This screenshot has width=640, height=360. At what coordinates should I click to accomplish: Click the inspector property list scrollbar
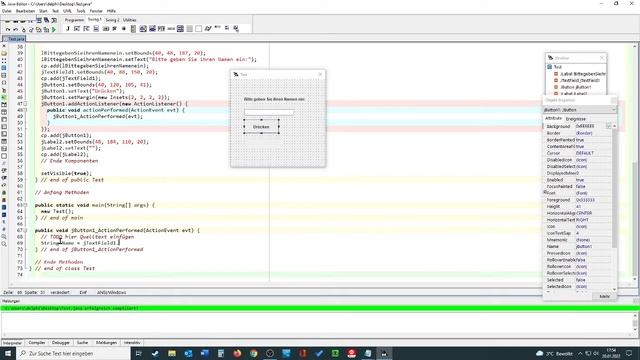tap(614, 207)
